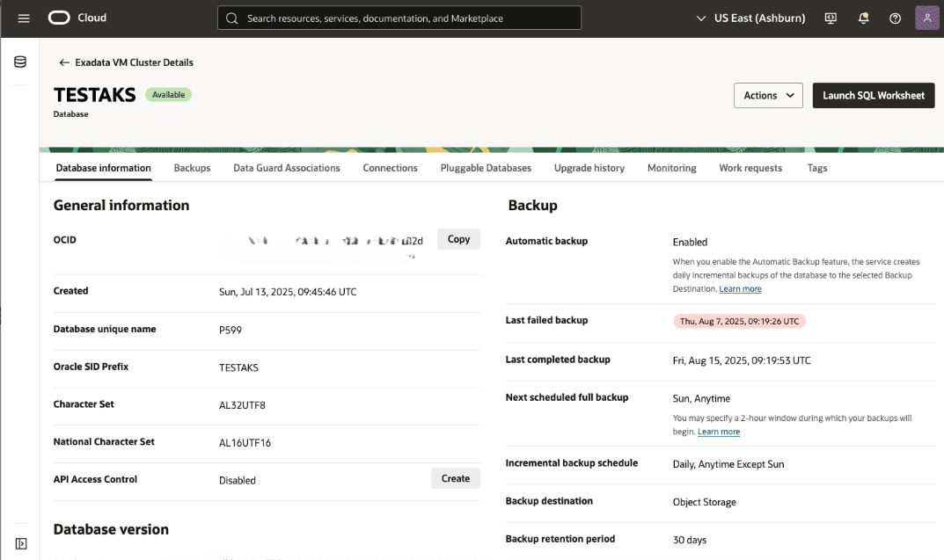Click the panel icon at bottom of sidebar
The image size is (944, 560).
pyautogui.click(x=20, y=542)
